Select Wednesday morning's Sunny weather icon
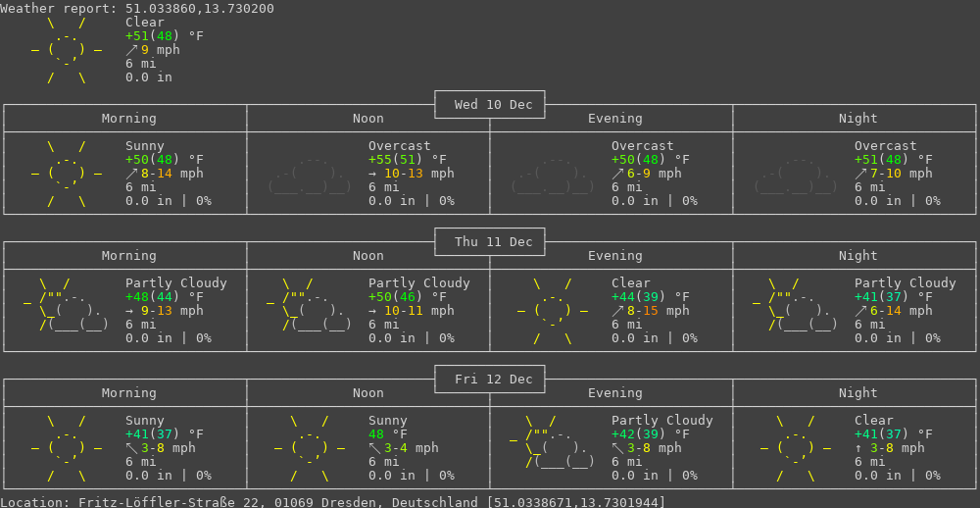Image resolution: width=980 pixels, height=508 pixels. 67,174
